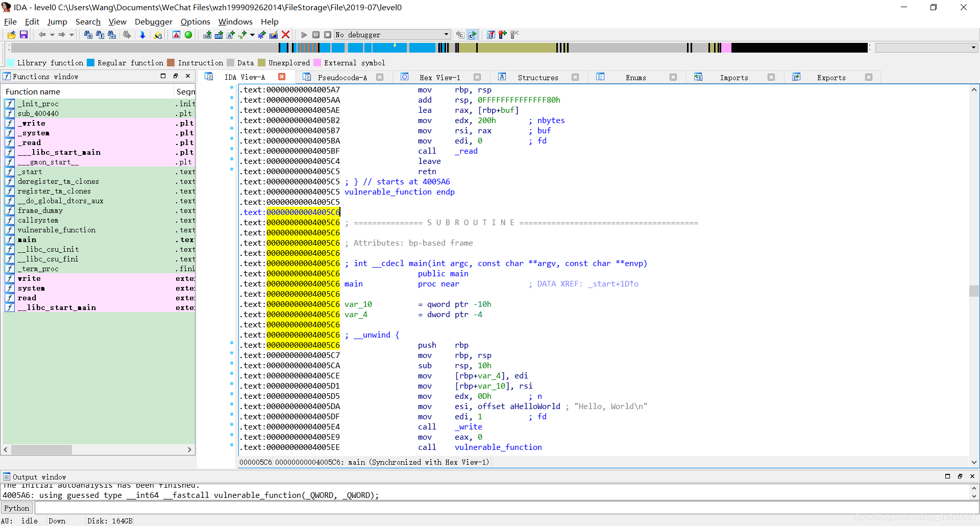This screenshot has height=526, width=980.
Task: Terminate the process with the stop button
Action: click(328, 35)
